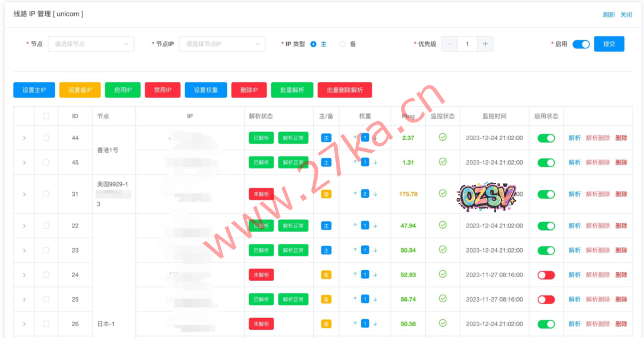The width and height of the screenshot is (644, 338).
Task: Click weight down arrow in row 23
Action: (x=375, y=250)
